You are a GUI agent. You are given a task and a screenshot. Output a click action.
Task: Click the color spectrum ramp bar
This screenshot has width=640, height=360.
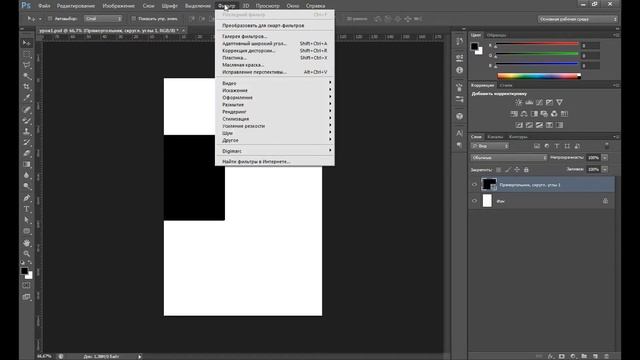[539, 76]
